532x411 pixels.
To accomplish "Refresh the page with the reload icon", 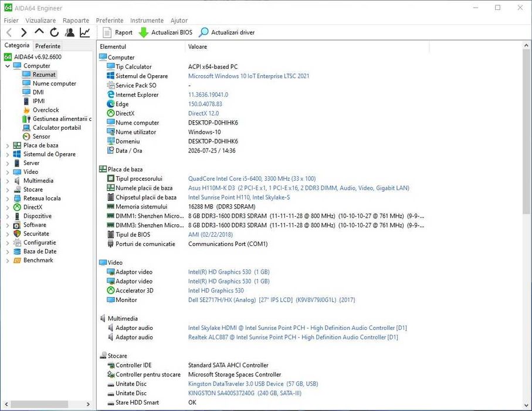I will coord(55,33).
